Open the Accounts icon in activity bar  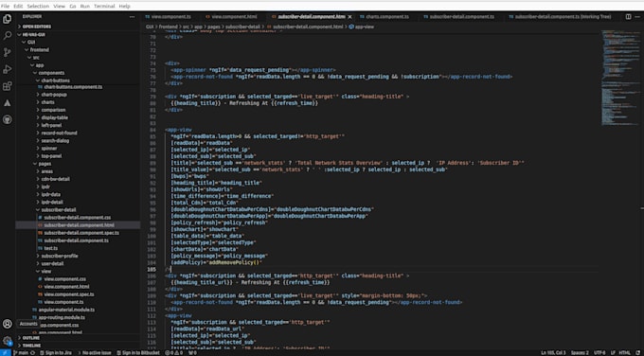7,324
